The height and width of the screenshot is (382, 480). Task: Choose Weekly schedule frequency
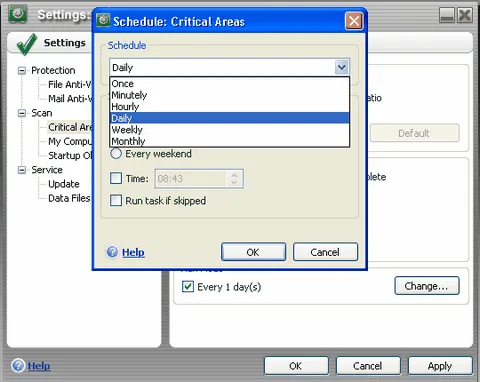[x=230, y=129]
